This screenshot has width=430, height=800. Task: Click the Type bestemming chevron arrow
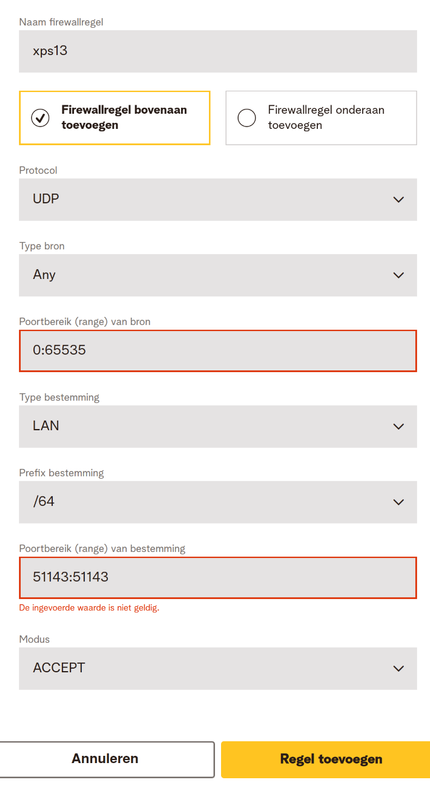(x=398, y=427)
